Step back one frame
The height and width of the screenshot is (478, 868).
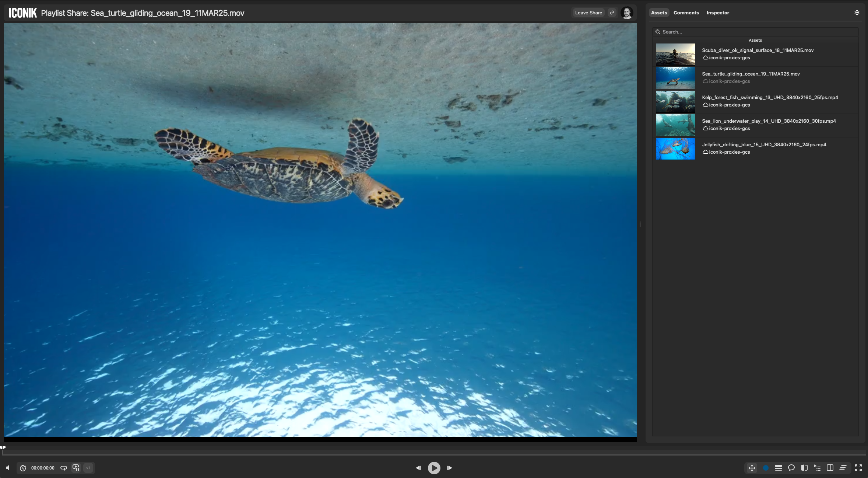point(418,468)
